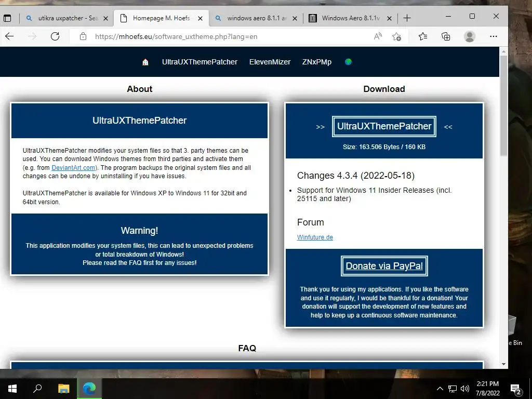Close the Windows Aero 8.1.1v tab
The height and width of the screenshot is (399, 532).
[x=390, y=18]
